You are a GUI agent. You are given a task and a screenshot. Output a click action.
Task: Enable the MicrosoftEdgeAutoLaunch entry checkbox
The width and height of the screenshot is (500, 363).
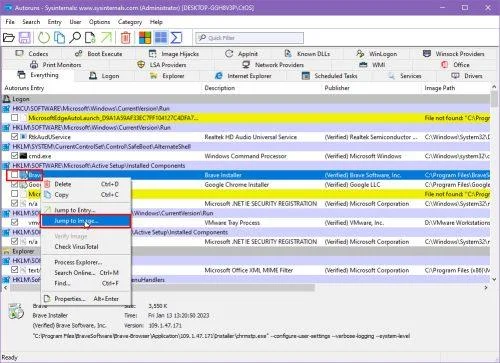pyautogui.click(x=14, y=118)
